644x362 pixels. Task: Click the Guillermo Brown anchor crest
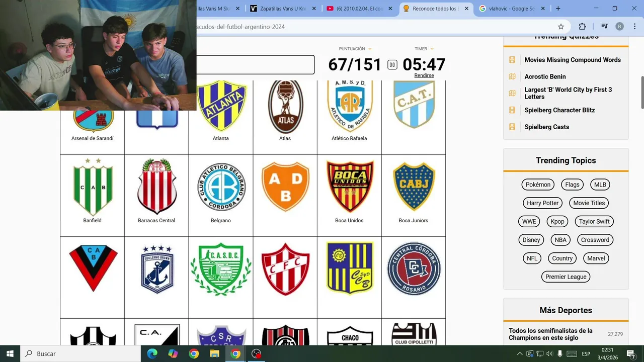pyautogui.click(x=157, y=269)
